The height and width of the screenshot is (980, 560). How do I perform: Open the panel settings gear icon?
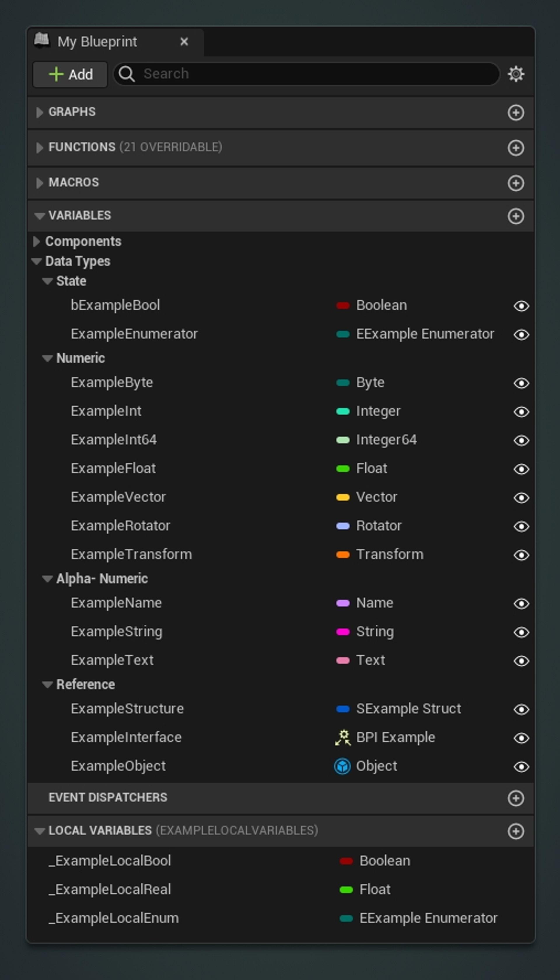pyautogui.click(x=516, y=74)
